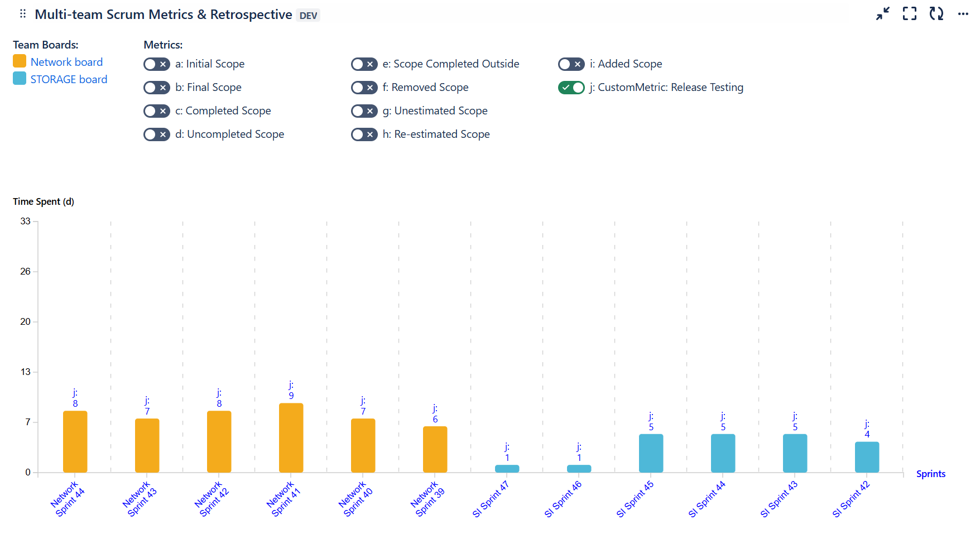Enable the Added Scope metric toggle

click(x=571, y=64)
